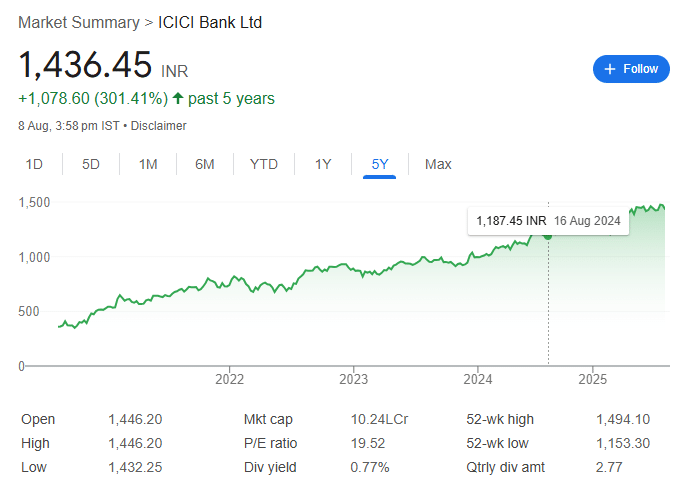
Task: Open the 1M chart range
Action: (148, 165)
